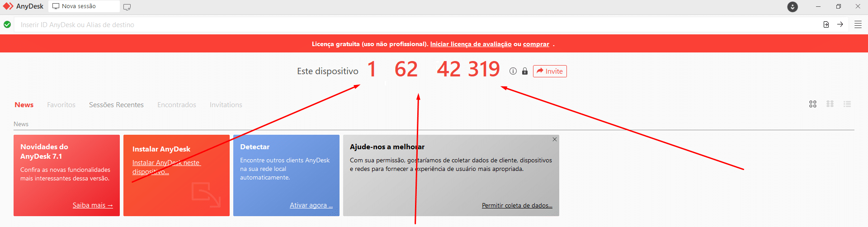This screenshot has height=227, width=868.
Task: Click the round dropdown indicator in title bar
Action: 793,7
